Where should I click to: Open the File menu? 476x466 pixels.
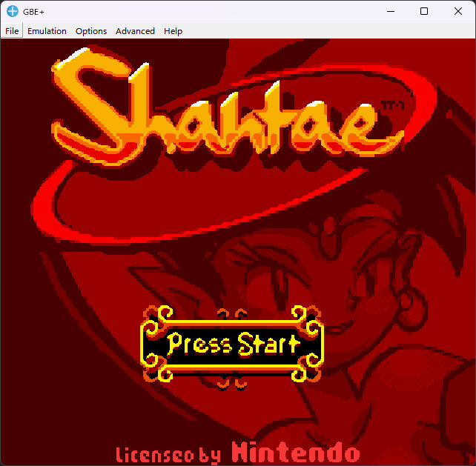[12, 31]
